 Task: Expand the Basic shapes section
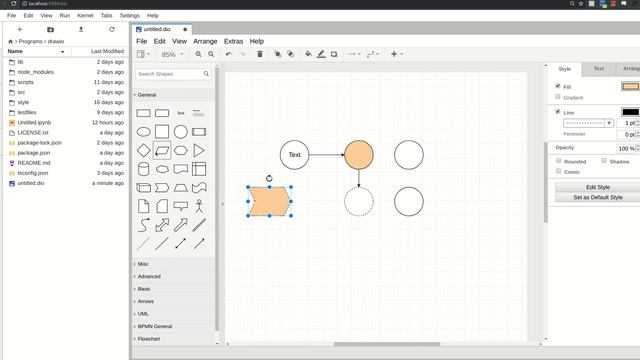pyautogui.click(x=173, y=289)
